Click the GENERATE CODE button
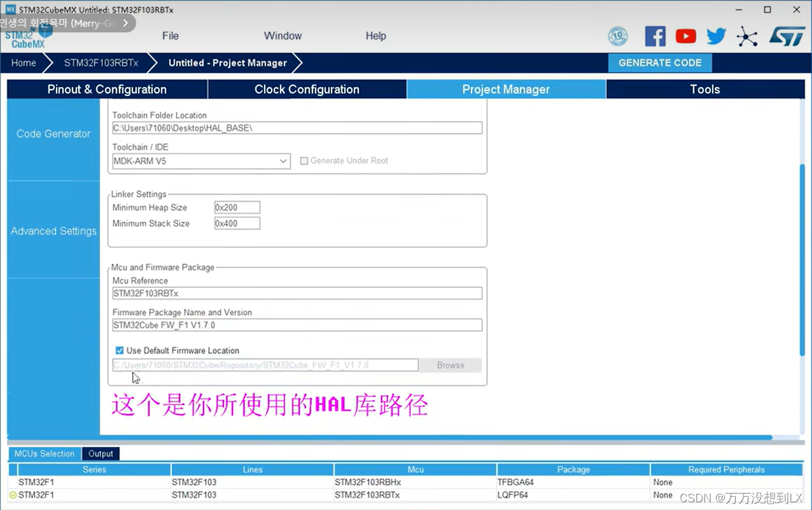The image size is (812, 510). [x=660, y=62]
